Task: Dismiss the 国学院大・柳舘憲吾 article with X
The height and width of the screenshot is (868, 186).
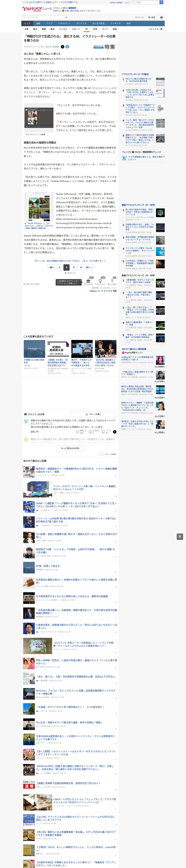Action: (x=116, y=476)
